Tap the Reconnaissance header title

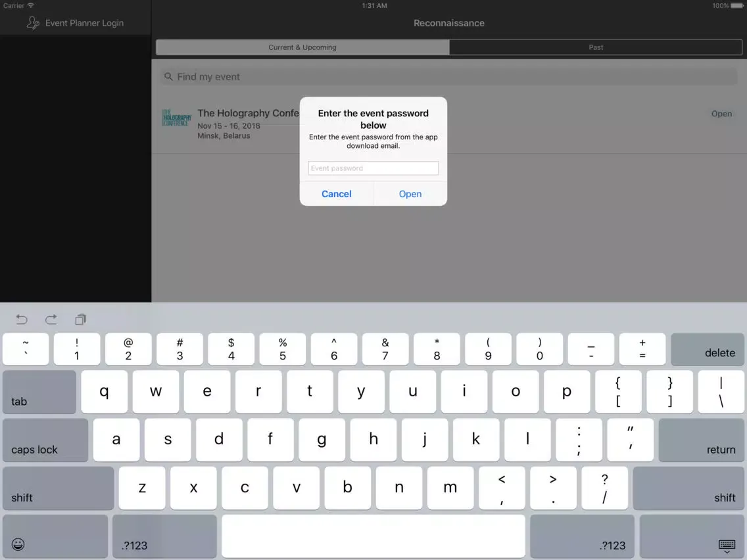(448, 23)
